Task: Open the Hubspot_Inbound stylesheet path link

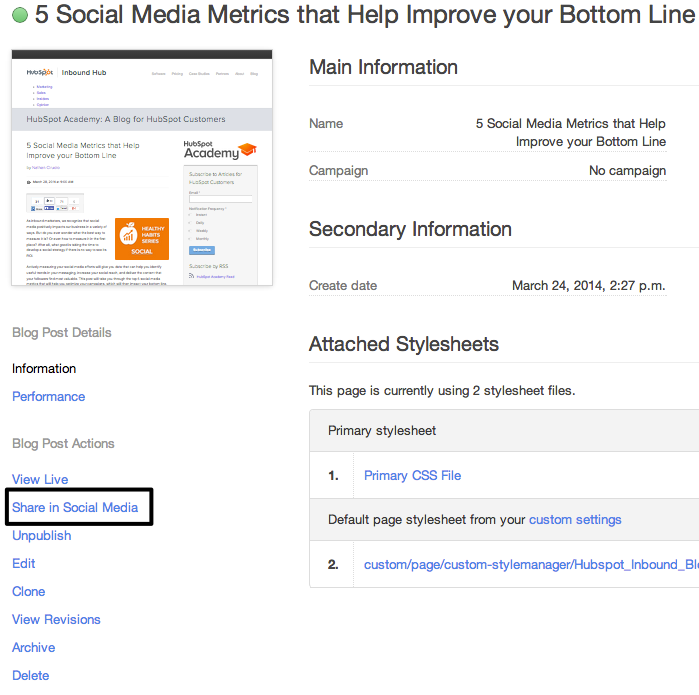Action: click(530, 565)
